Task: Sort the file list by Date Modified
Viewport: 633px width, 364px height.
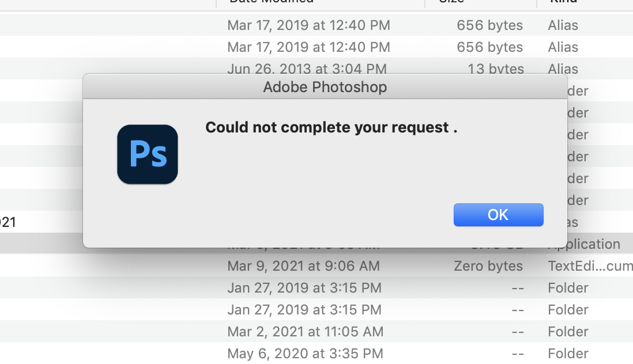Action: pos(271,3)
